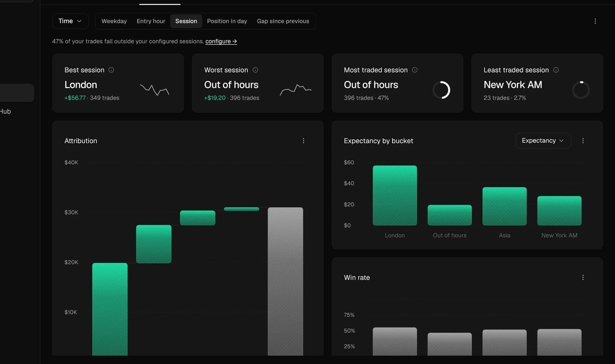Click the info icon next to Worst session
This screenshot has height=364, width=615.
coord(255,70)
